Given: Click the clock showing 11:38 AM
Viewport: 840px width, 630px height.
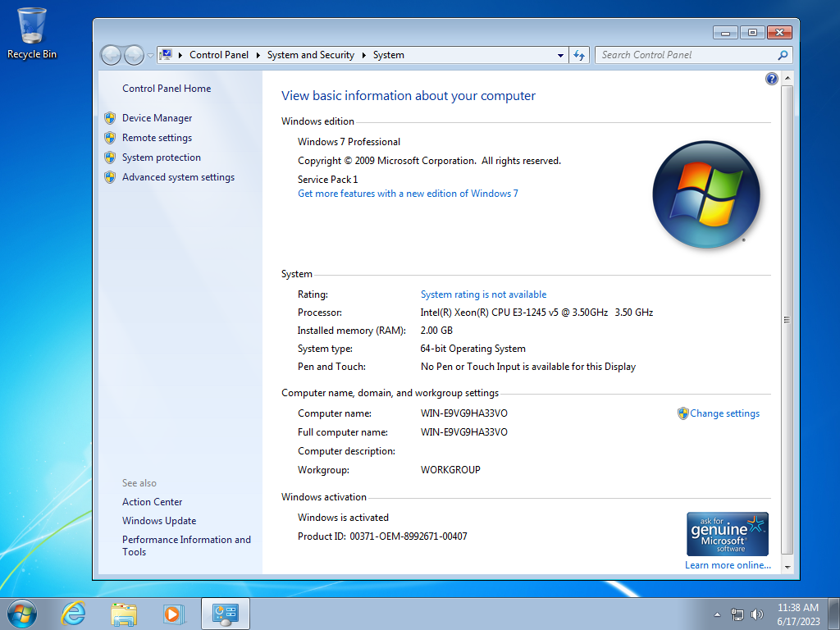Looking at the screenshot, I should tap(797, 614).
